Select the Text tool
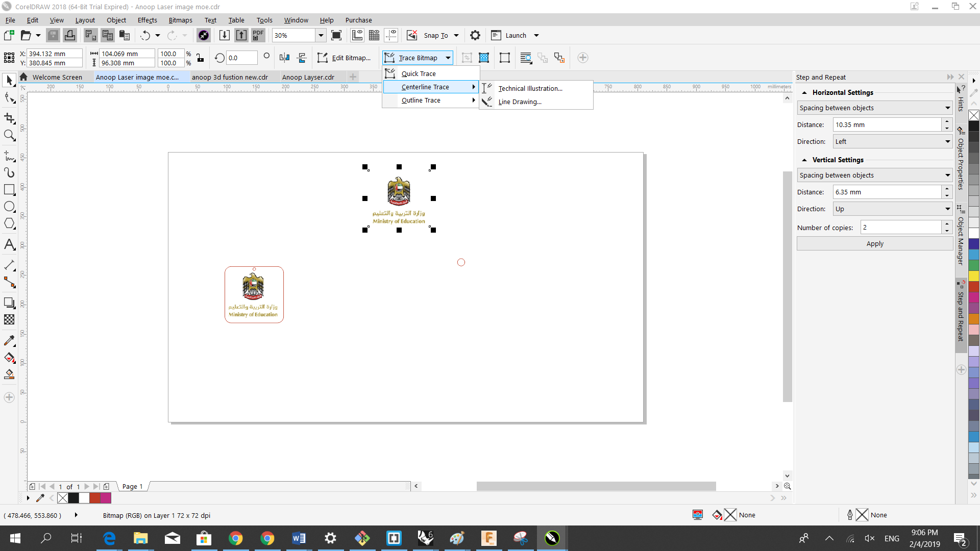Screen dimensions: 980x551 (9, 244)
